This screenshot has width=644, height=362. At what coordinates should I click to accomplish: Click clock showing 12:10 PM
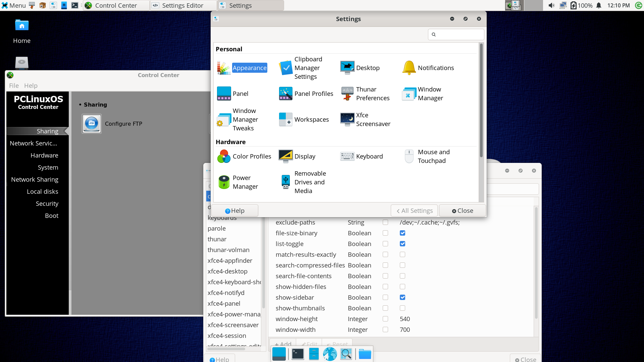coord(619,5)
